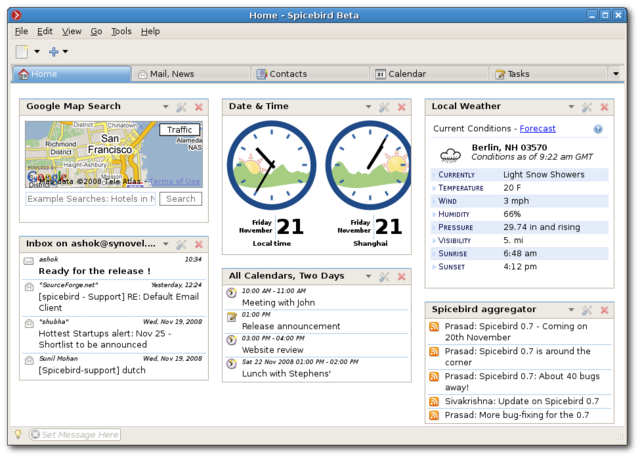This screenshot has height=458, width=640.
Task: Click the blue plus add applet icon
Action: (x=53, y=51)
